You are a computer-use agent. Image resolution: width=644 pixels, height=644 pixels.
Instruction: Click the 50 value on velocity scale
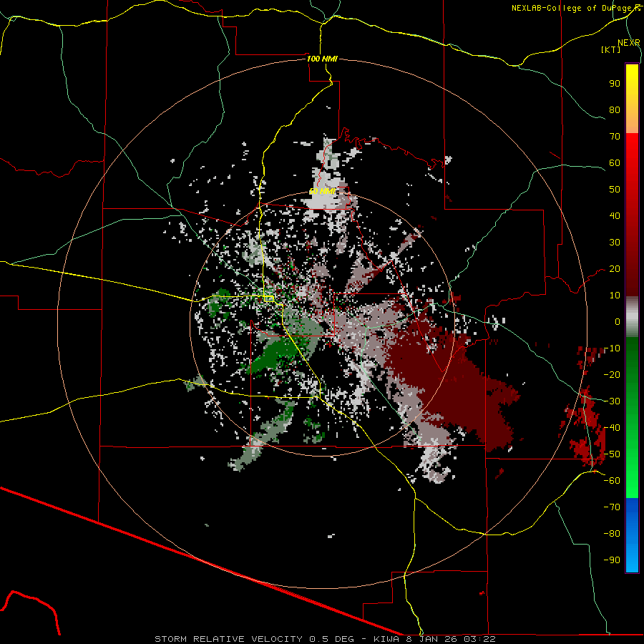(x=615, y=190)
